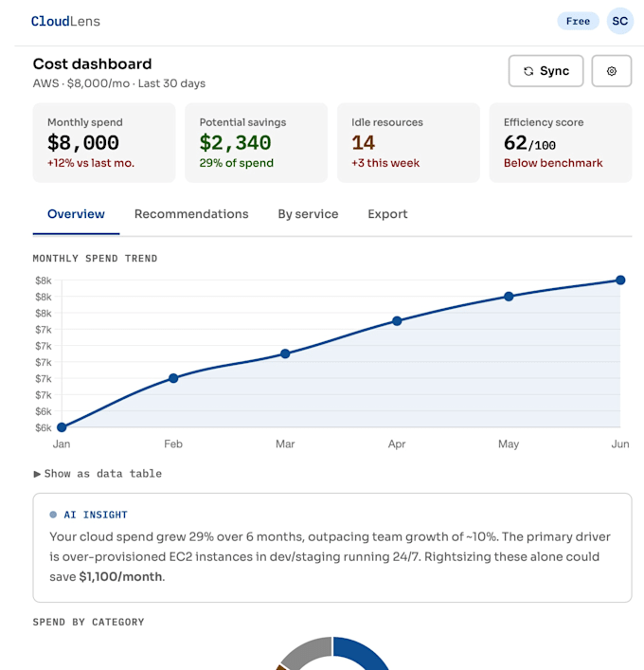Open the By service tab
This screenshot has width=644, height=670.
pos(308,214)
